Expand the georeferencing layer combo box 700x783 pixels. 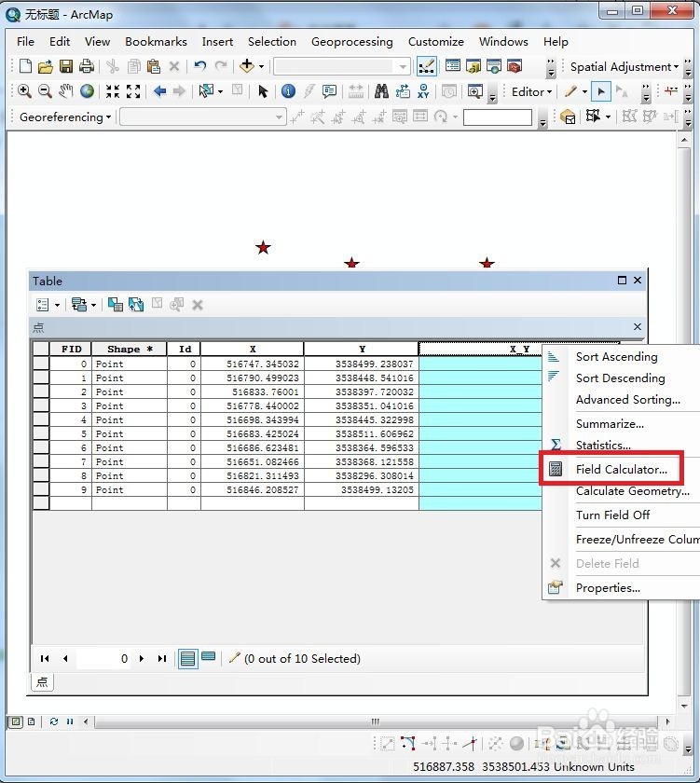279,117
